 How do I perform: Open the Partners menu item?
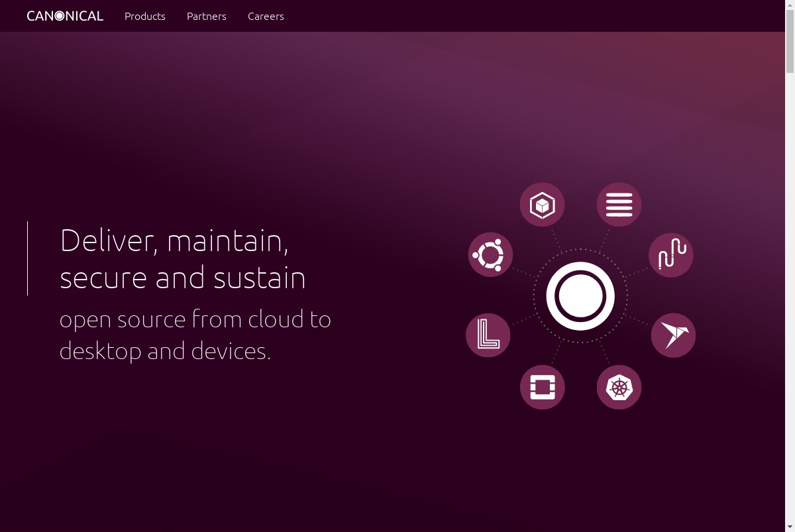pos(207,16)
